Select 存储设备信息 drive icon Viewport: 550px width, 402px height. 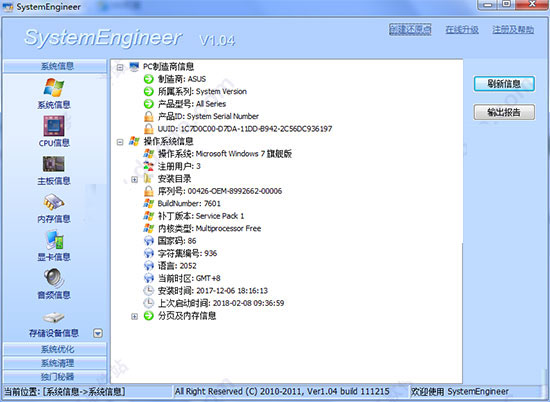pyautogui.click(x=54, y=317)
